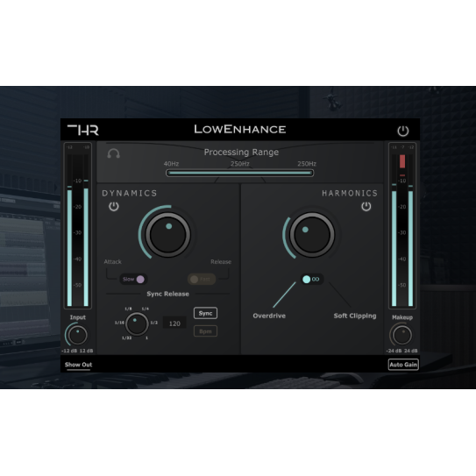This screenshot has height=476, width=476.
Task: Click the 1/8 note division label
Action: coord(128,309)
